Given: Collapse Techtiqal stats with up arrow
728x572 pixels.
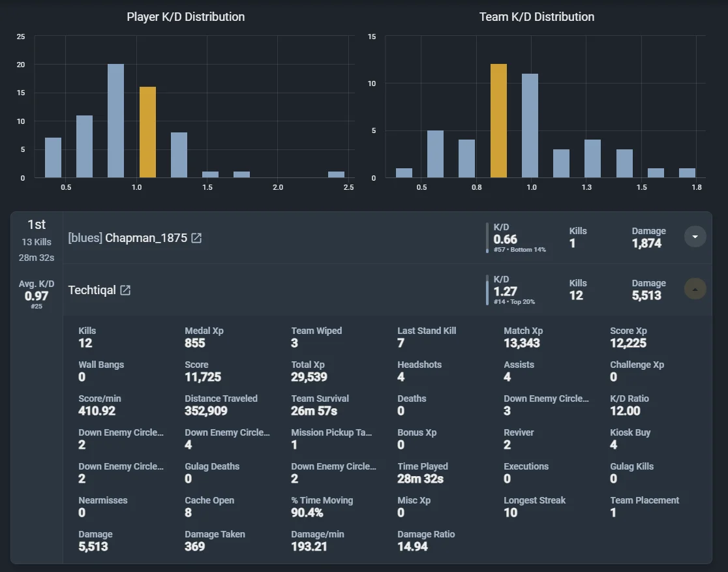Looking at the screenshot, I should (x=695, y=289).
